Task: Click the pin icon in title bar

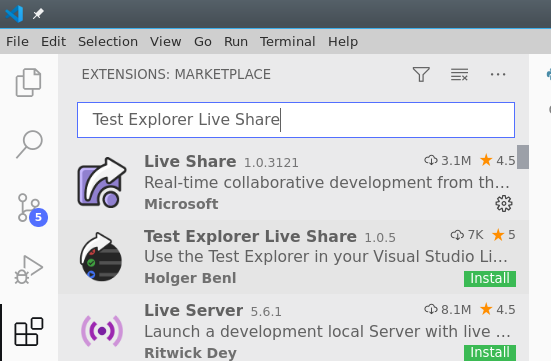Action: pos(38,14)
